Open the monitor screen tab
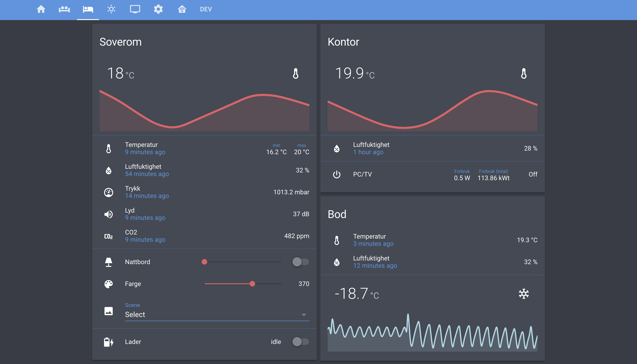 pos(135,9)
